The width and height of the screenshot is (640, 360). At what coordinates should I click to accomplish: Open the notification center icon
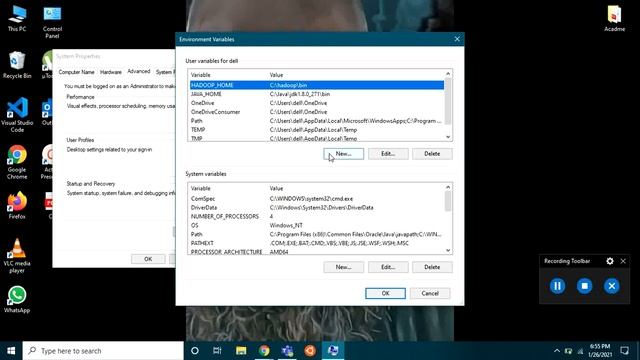pyautogui.click(x=624, y=351)
